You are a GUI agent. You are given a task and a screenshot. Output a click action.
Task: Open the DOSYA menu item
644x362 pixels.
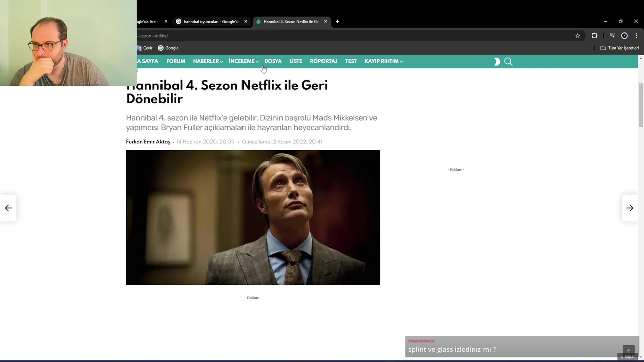click(273, 61)
